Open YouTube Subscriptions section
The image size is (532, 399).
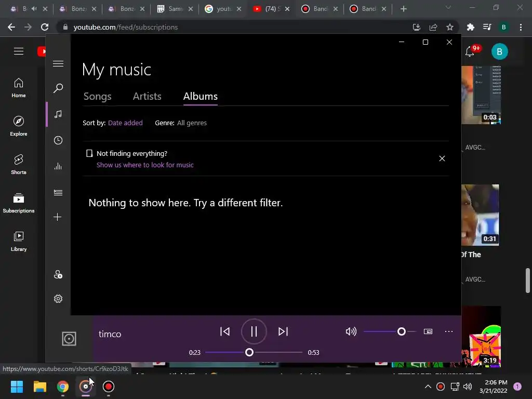coord(19,203)
